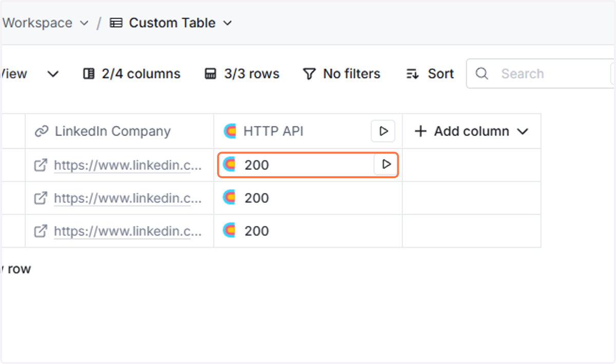Click the table icon beside Custom Table
This screenshot has height=364, width=616.
(x=117, y=23)
